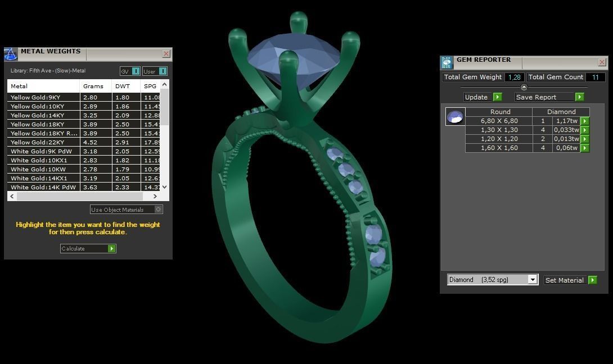613x364 pixels.
Task: Click the 3.25 grams value for 14KY
Action: pyautogui.click(x=96, y=115)
